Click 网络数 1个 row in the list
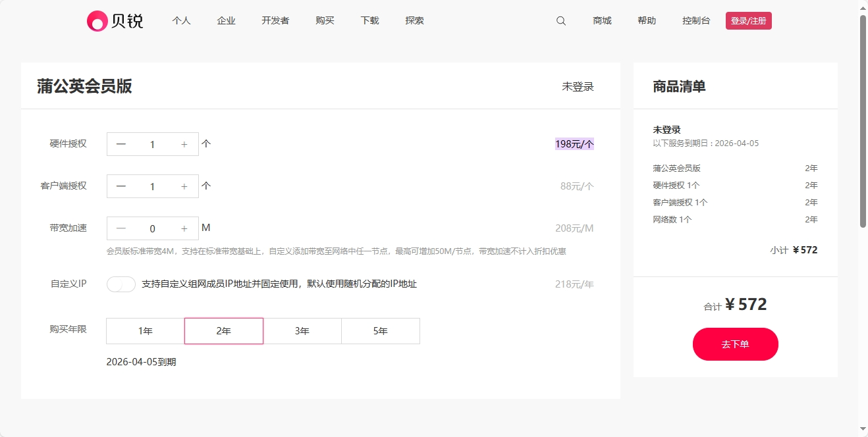 tap(735, 220)
